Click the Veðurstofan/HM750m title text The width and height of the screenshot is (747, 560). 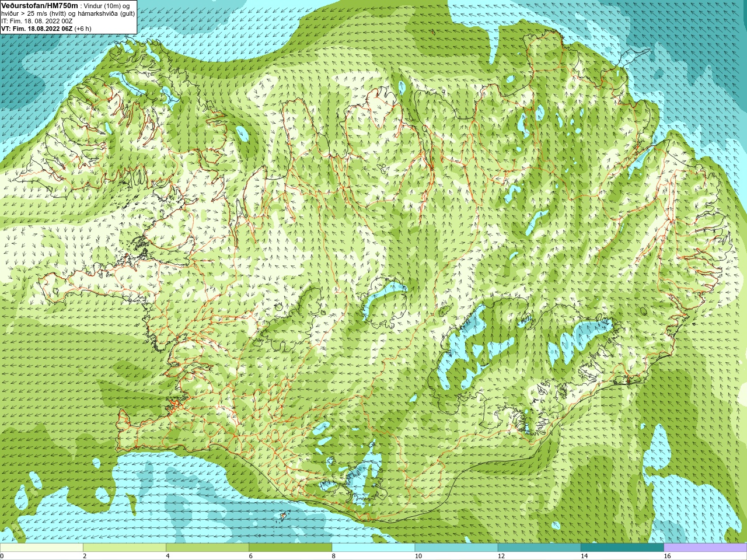pos(40,5)
